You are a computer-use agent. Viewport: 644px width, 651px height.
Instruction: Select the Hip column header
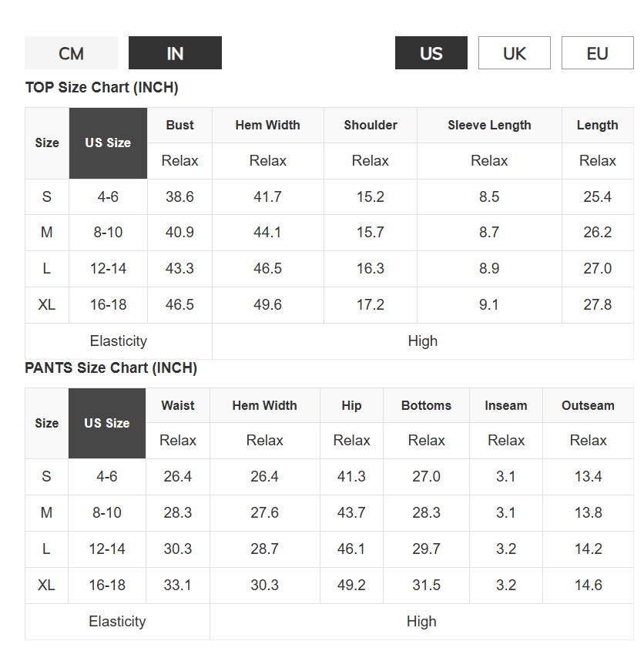[351, 405]
